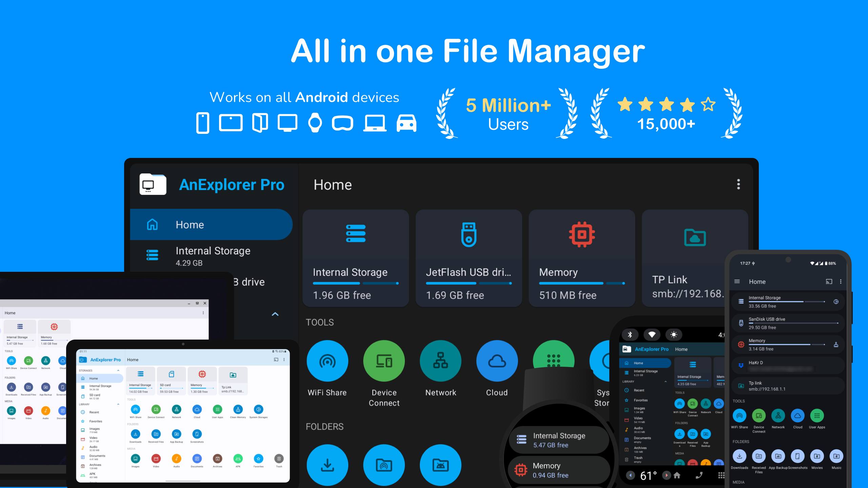This screenshot has height=488, width=868.
Task: Tap the storage analyze icon on phone Internal Storage
Action: click(836, 302)
